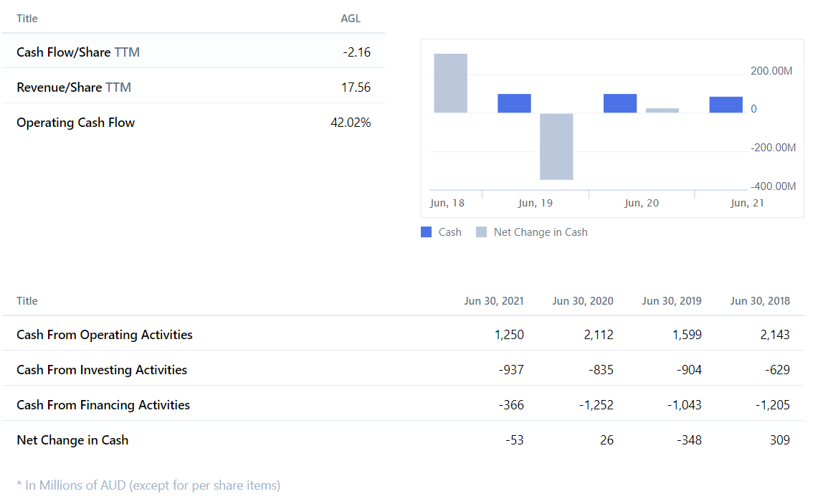Click the Cash Flow/Share TTM row label
The width and height of the screenshot is (823, 504).
pos(78,52)
